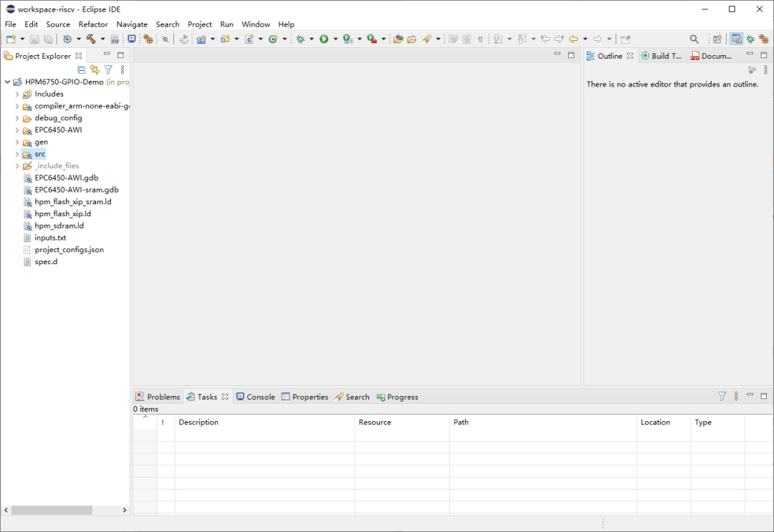Viewport: 774px width, 532px height.
Task: Toggle Link with Editor in Project Explorer
Action: tap(95, 69)
